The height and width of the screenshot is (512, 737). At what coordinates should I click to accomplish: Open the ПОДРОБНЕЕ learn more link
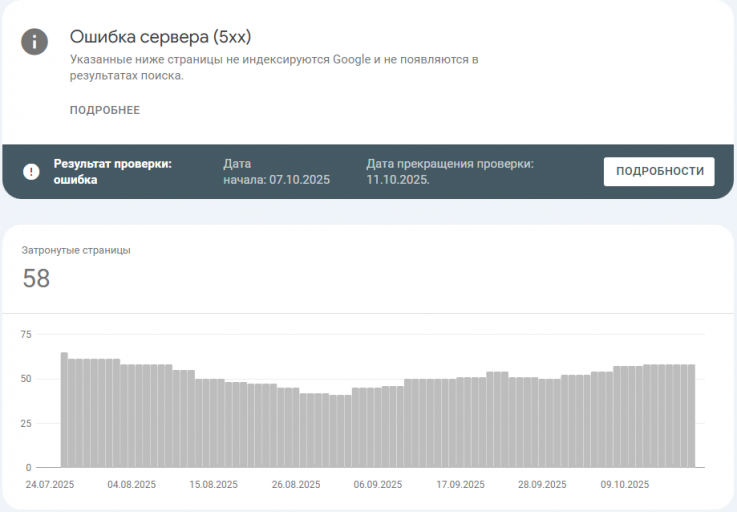(x=105, y=110)
